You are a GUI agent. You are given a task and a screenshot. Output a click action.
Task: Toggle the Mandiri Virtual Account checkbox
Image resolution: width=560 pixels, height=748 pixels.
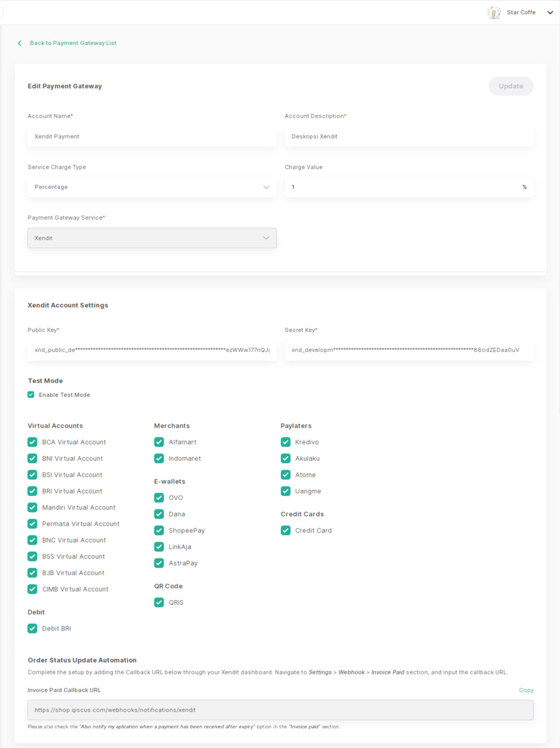32,507
